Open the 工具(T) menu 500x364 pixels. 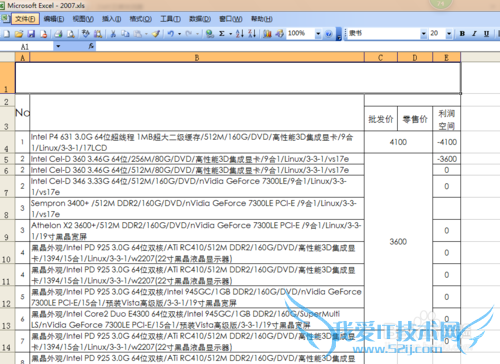tap(170, 19)
